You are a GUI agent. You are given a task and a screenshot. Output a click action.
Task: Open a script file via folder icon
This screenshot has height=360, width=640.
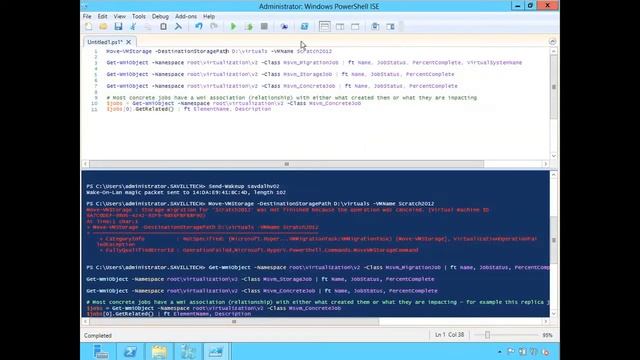(x=103, y=27)
